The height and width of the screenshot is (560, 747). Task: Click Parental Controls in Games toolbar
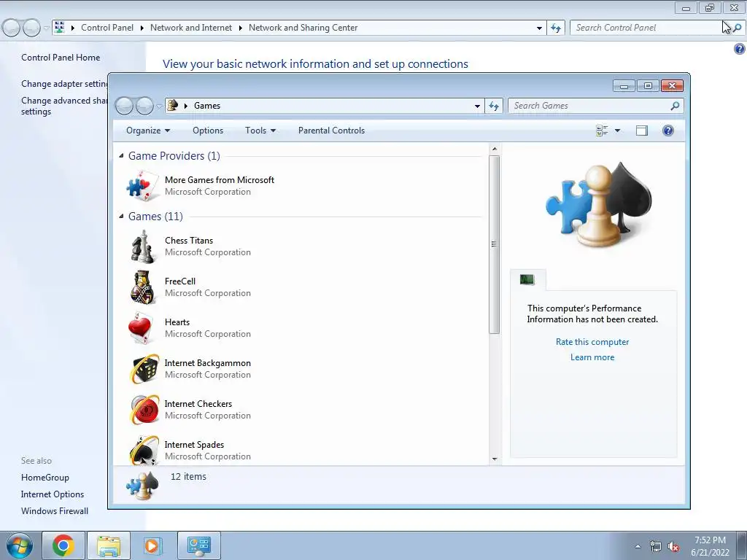click(332, 131)
